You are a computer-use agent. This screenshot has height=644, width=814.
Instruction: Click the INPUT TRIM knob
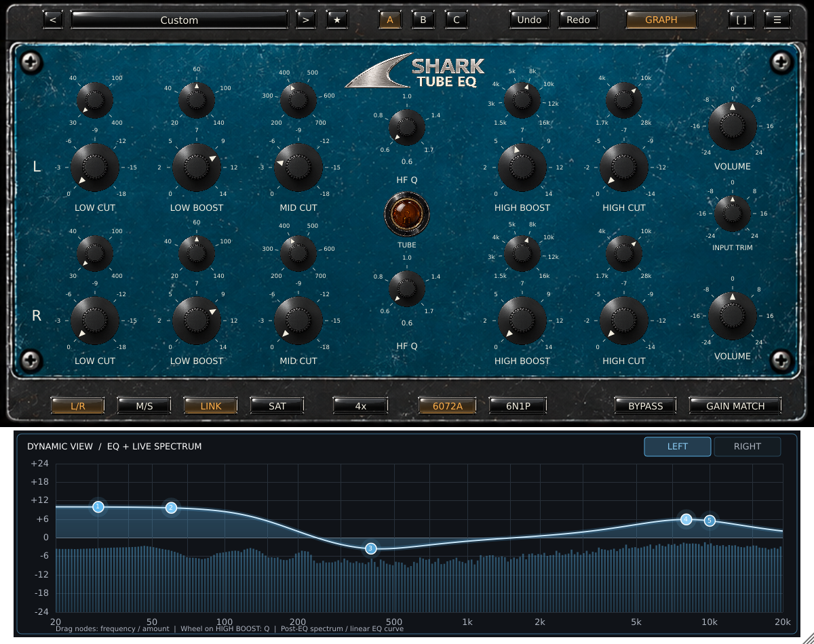point(733,214)
